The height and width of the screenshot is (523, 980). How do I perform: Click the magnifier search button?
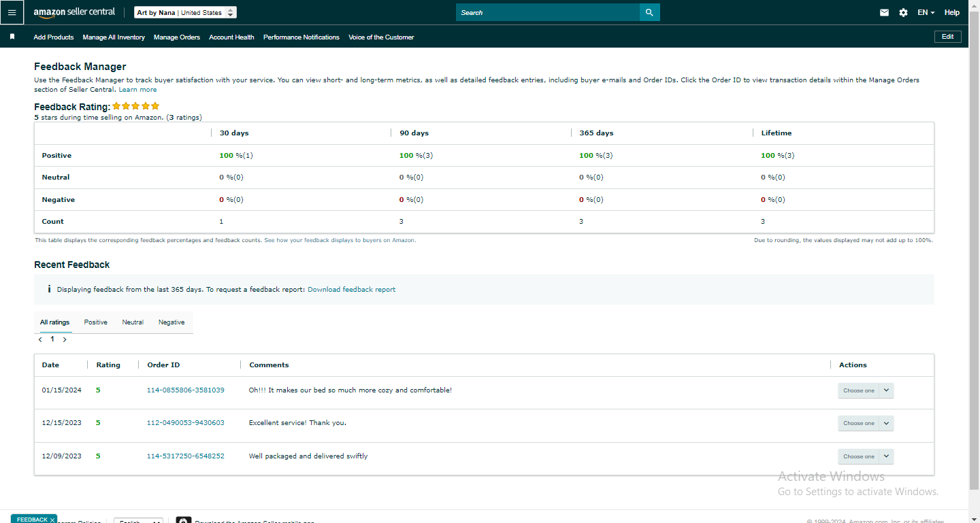point(649,12)
